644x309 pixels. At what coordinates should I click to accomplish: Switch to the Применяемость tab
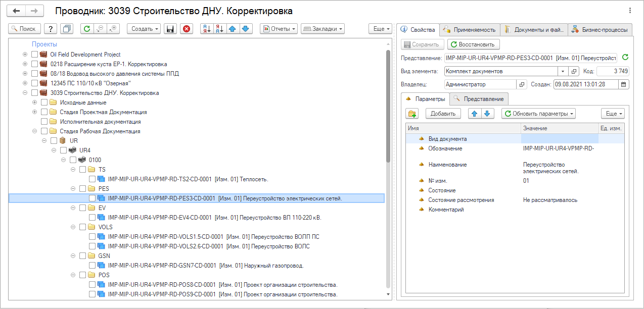coord(470,30)
